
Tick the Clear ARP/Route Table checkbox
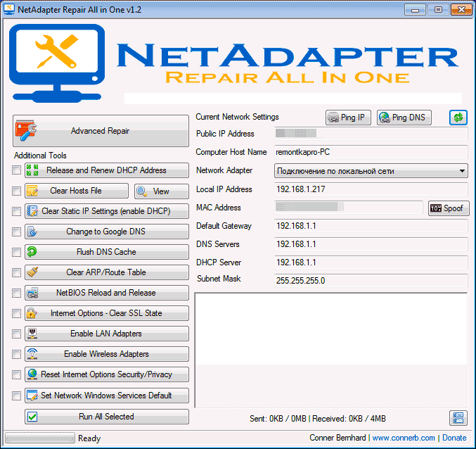pos(16,272)
